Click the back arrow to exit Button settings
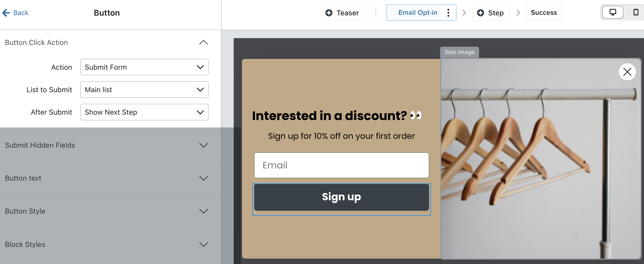This screenshot has height=264, width=644. (x=6, y=13)
